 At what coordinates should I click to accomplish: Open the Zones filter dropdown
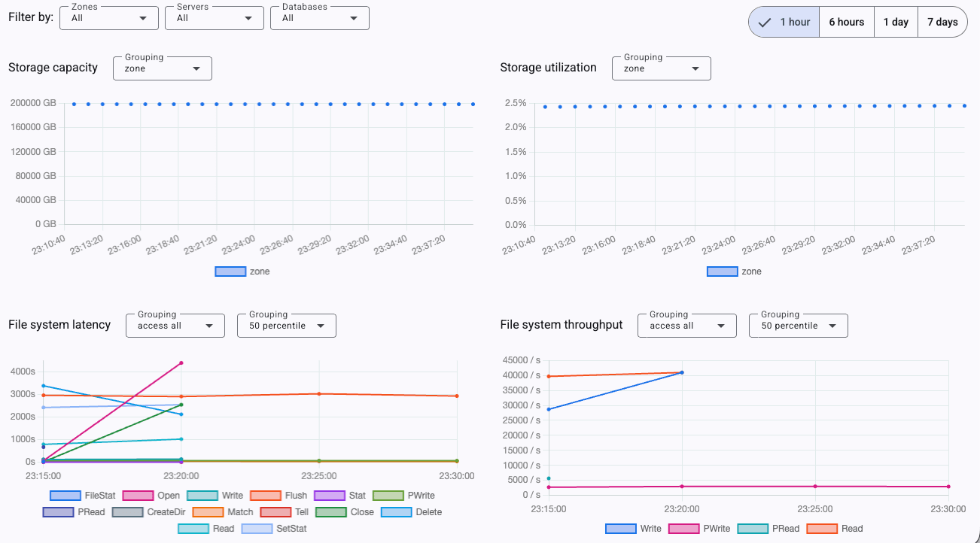(109, 18)
